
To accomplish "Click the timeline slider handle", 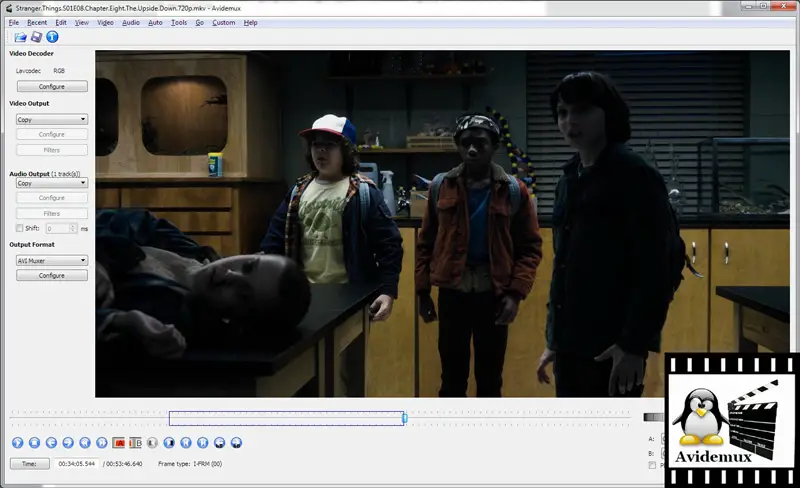I will click(x=405, y=418).
